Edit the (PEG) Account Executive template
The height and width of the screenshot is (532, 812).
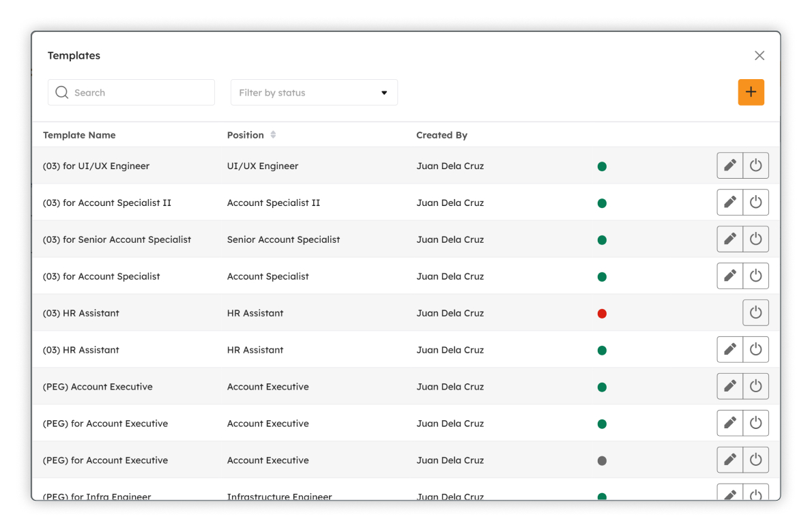(x=729, y=386)
